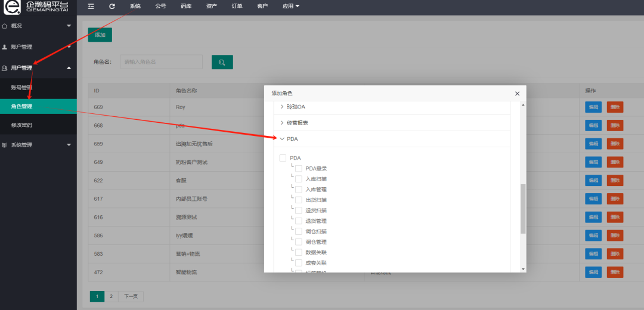Open the 码库 top menu

coord(186,6)
